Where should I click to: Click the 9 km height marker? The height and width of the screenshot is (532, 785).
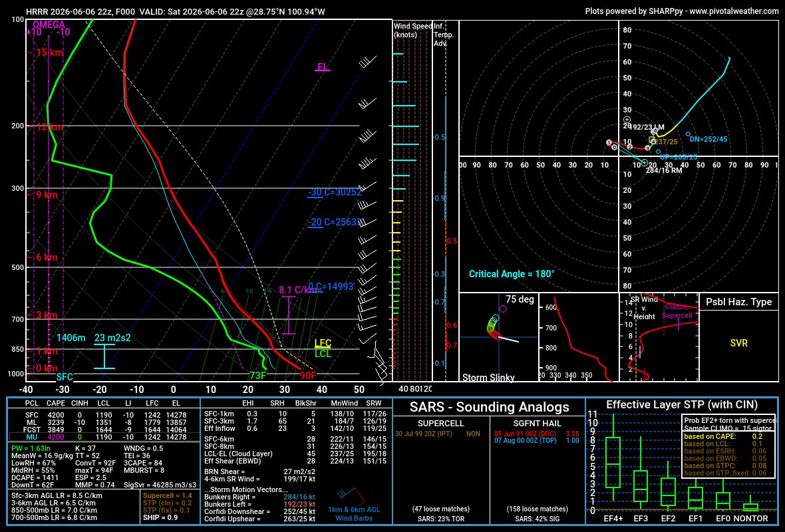(47, 195)
